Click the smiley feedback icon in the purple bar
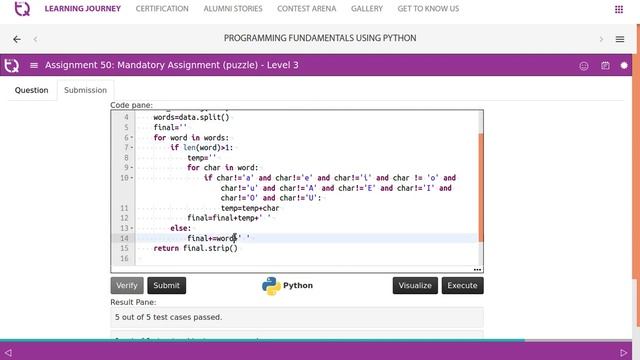 (584, 66)
